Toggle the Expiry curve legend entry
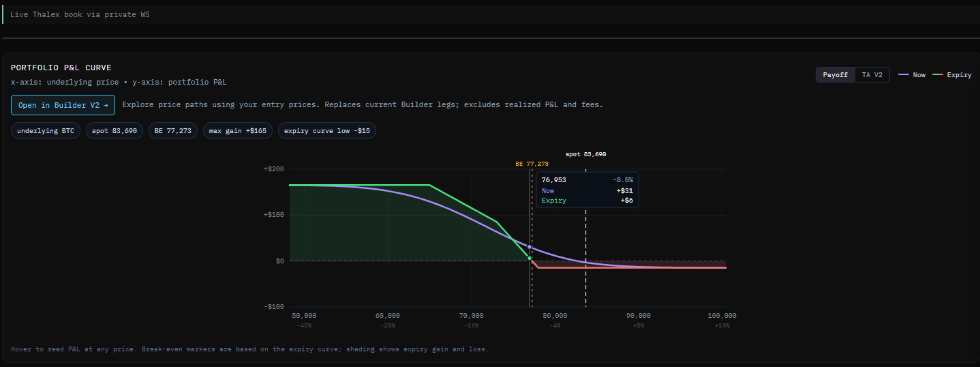The width and height of the screenshot is (980, 367). pyautogui.click(x=952, y=75)
